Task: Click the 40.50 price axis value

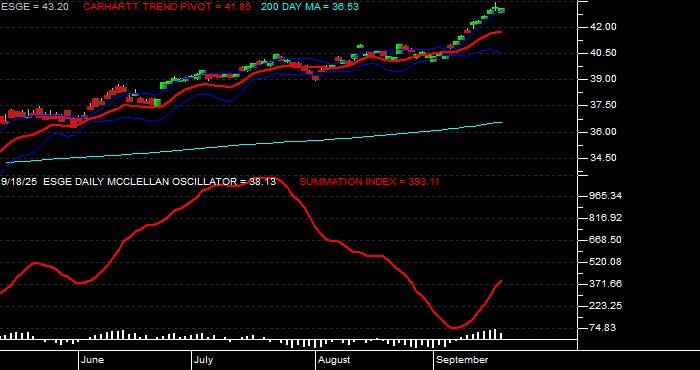Action: (604, 53)
